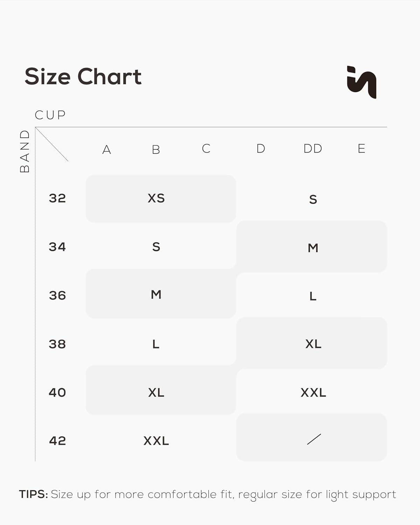Click the Size Chart heading
The width and height of the screenshot is (420, 525).
(x=83, y=76)
